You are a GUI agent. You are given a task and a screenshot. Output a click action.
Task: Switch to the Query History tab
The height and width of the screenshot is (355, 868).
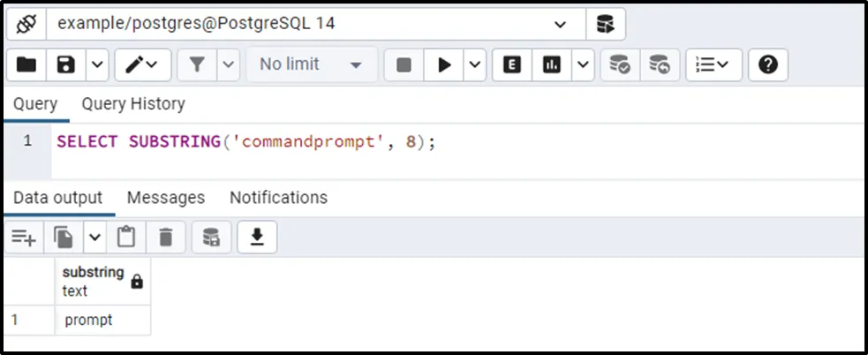(133, 103)
